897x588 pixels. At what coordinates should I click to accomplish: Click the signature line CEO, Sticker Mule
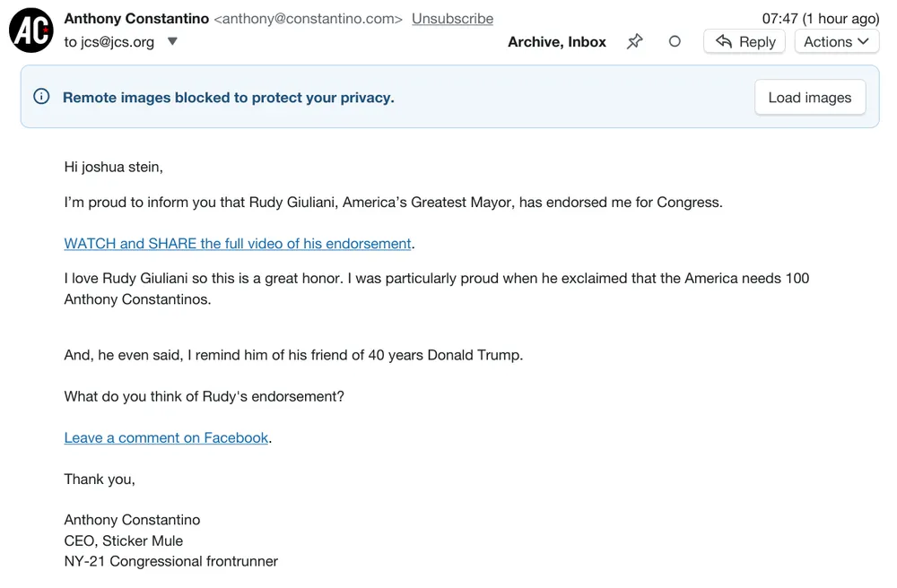[123, 540]
